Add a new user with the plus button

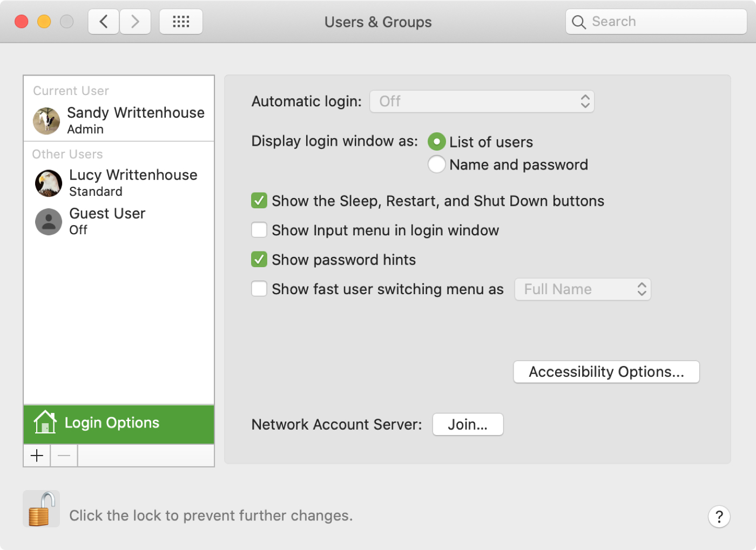click(36, 455)
